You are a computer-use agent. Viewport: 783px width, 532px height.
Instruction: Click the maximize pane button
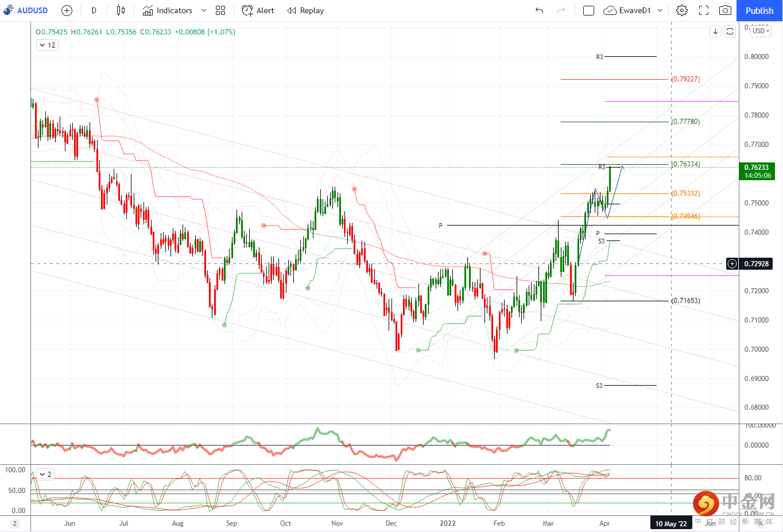coord(730,32)
